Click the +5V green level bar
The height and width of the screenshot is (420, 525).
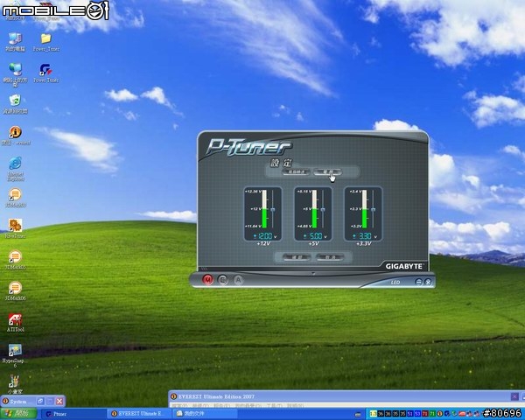pos(314,218)
